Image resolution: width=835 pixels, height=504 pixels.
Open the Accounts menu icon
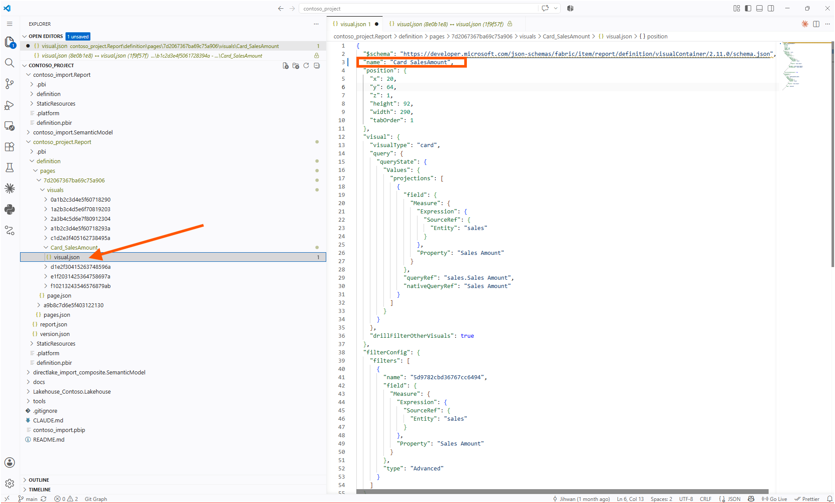click(10, 463)
